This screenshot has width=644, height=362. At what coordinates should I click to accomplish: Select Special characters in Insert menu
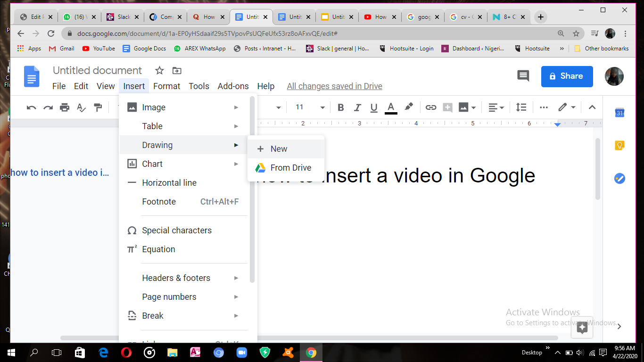177,230
